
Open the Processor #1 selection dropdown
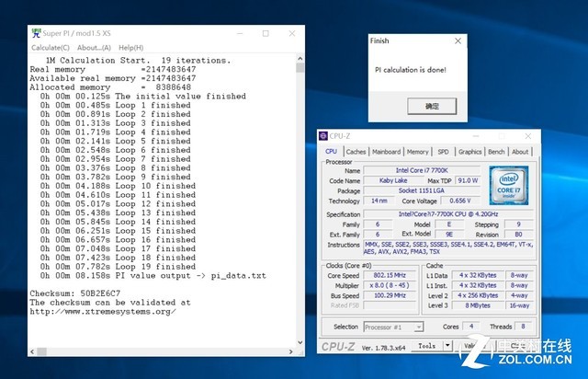[394, 327]
